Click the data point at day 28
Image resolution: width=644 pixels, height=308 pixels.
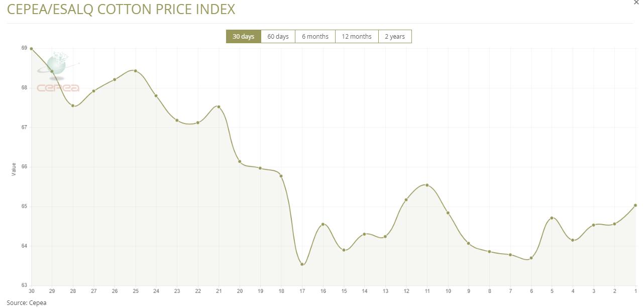coord(73,106)
